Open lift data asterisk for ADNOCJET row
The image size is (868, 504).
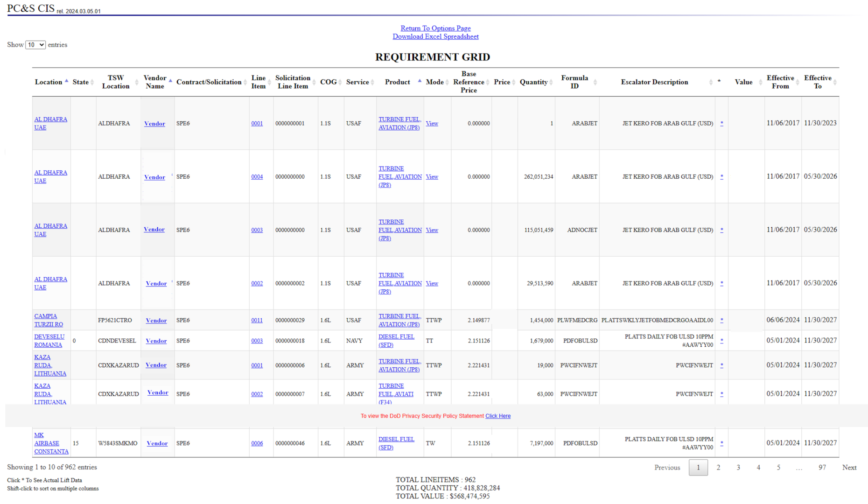[x=721, y=230]
